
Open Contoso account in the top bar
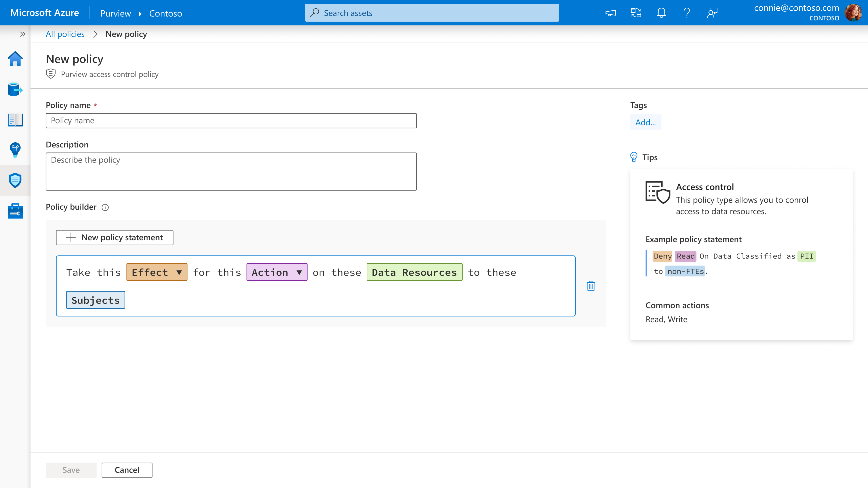pos(166,14)
